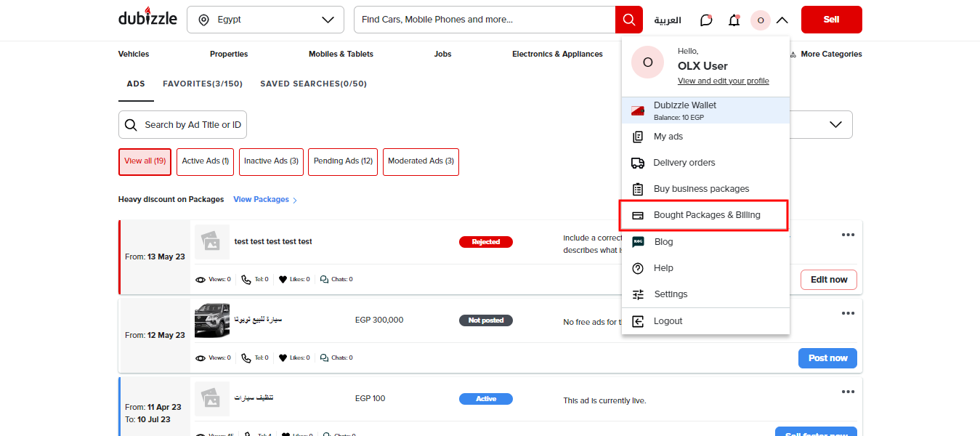Collapse the account menu with the chevron
Image resolution: width=980 pixels, height=436 pixels.
[x=782, y=20]
